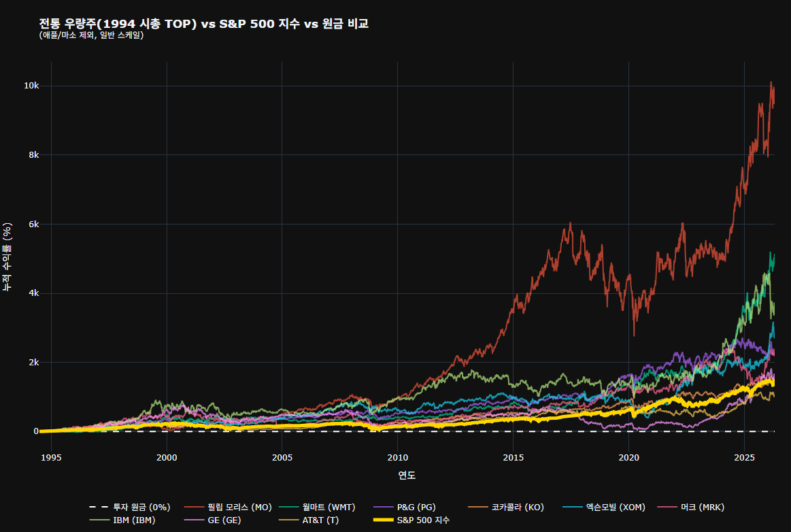This screenshot has height=532, width=791.
Task: Toggle IBM (IBM) legend entry
Action: click(x=122, y=520)
